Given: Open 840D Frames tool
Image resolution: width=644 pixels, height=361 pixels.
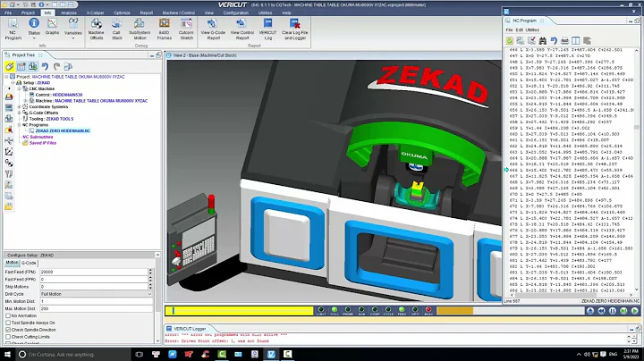Looking at the screenshot, I should tap(165, 29).
